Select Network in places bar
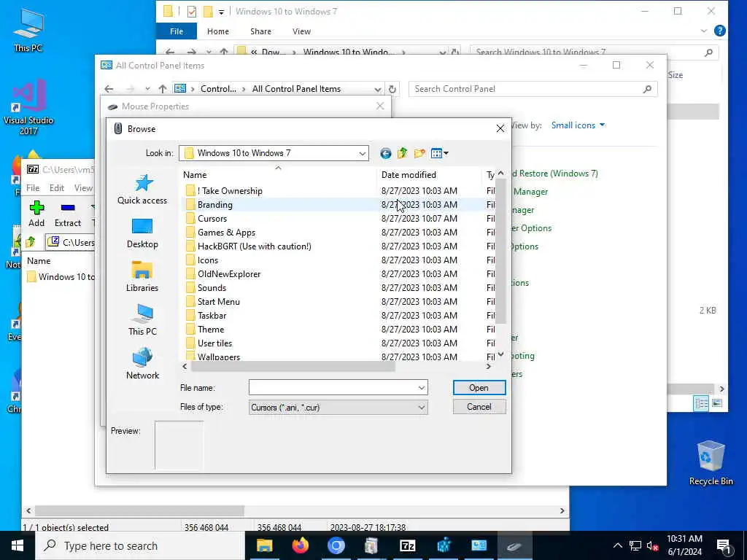 pos(142,364)
